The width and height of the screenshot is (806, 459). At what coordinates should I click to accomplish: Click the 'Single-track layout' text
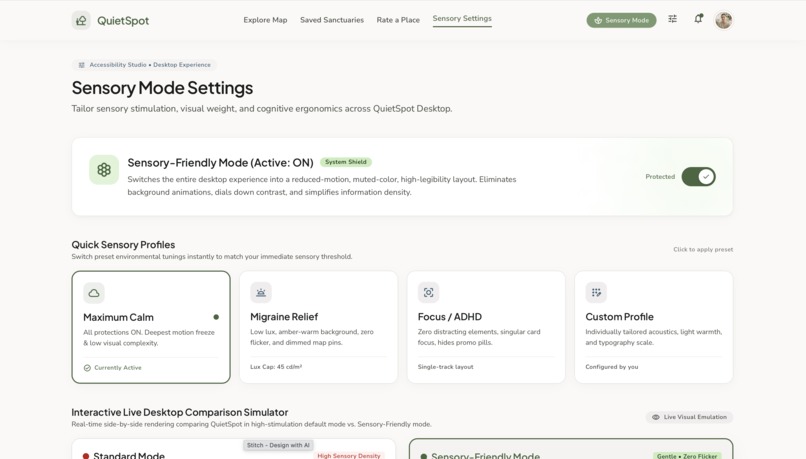click(x=446, y=367)
